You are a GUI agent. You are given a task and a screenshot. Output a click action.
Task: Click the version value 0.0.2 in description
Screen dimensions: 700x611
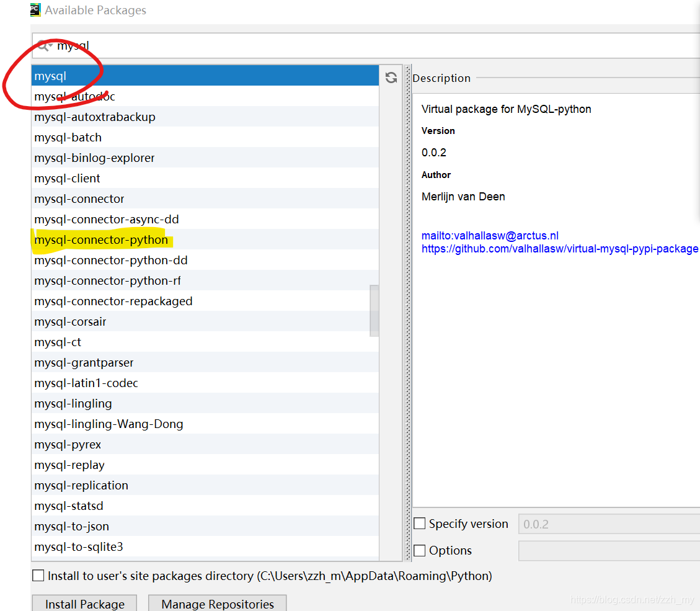pos(433,153)
